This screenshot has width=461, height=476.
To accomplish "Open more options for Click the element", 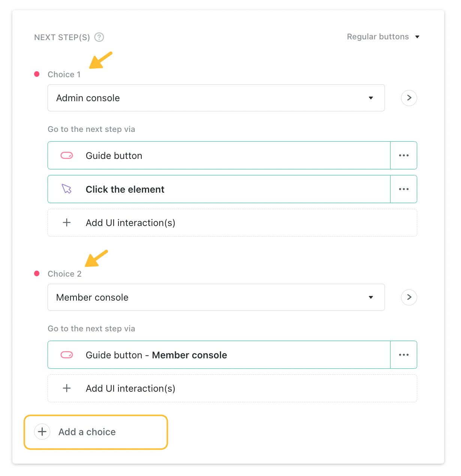I will click(x=404, y=189).
